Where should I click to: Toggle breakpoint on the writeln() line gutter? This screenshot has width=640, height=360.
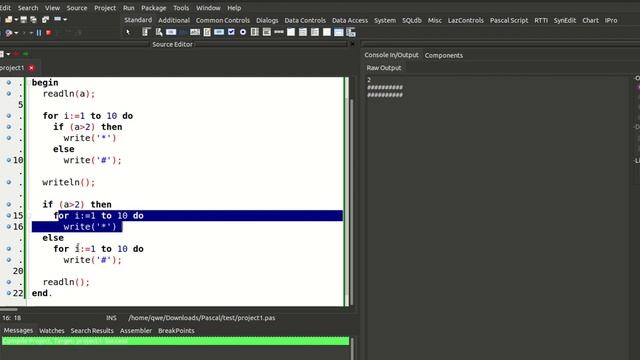[8, 182]
